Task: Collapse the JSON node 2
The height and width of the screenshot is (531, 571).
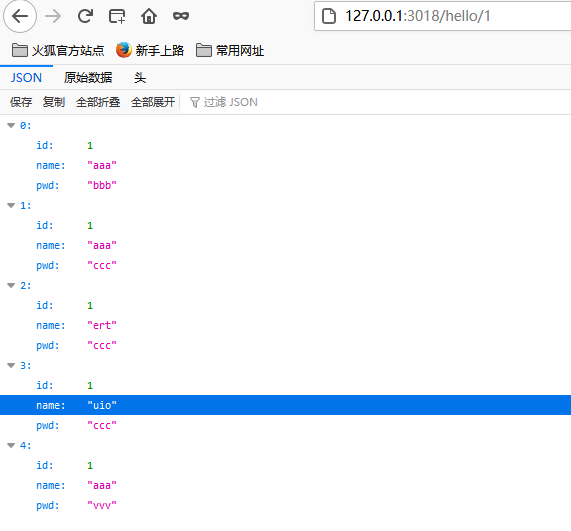Action: click(x=11, y=286)
